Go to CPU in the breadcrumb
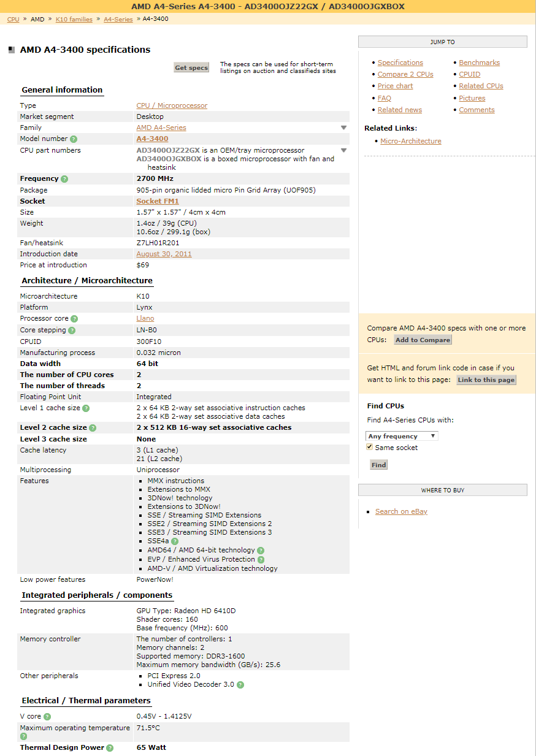536x756 pixels. pyautogui.click(x=13, y=19)
